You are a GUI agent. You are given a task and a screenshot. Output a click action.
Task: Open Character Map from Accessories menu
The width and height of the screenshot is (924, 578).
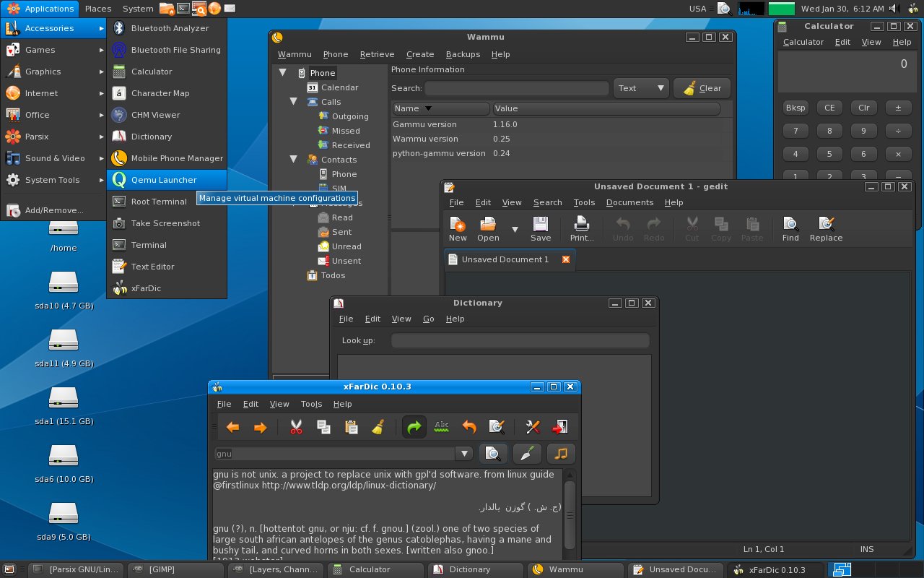[x=167, y=93]
